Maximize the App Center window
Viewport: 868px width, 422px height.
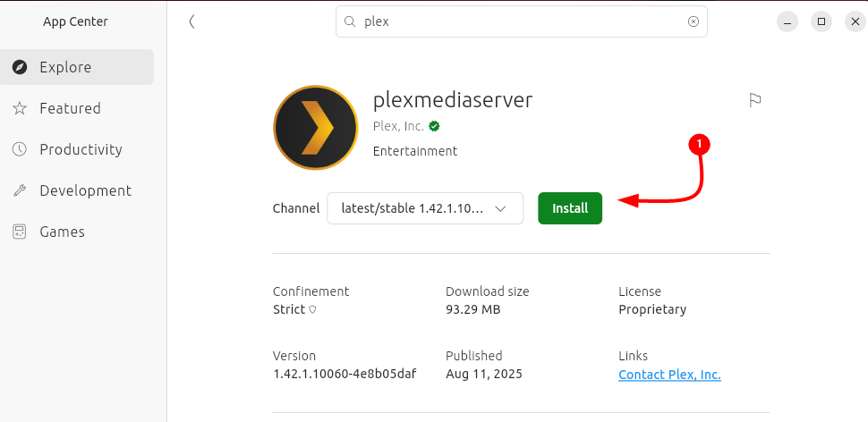(821, 21)
